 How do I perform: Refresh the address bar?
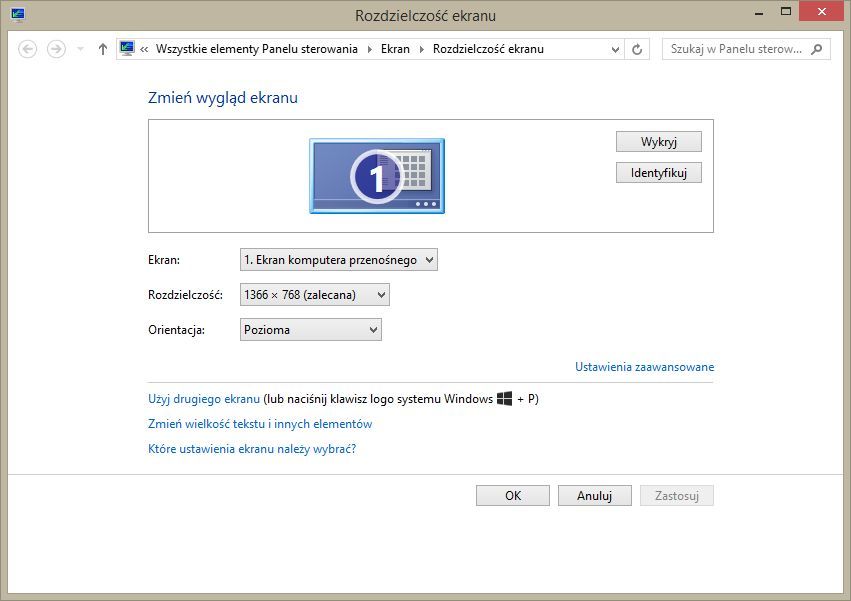tap(637, 49)
